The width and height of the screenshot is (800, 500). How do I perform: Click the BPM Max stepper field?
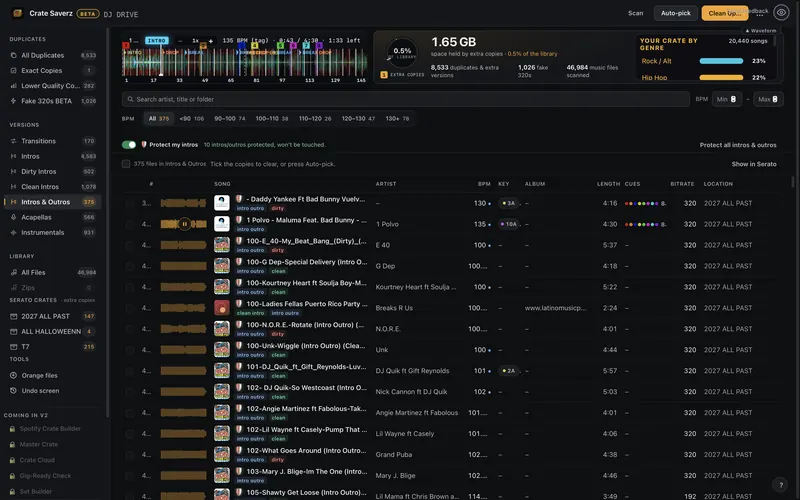pyautogui.click(x=768, y=99)
